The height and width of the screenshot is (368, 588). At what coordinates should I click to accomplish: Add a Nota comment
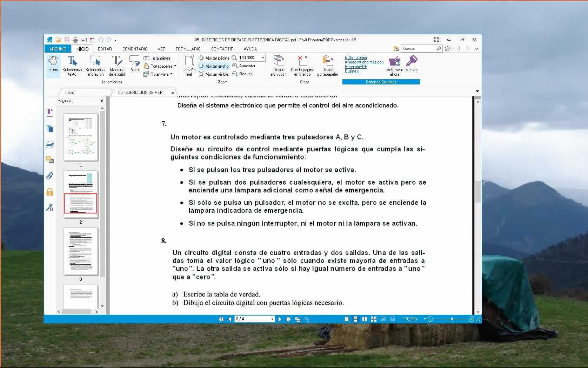click(134, 64)
